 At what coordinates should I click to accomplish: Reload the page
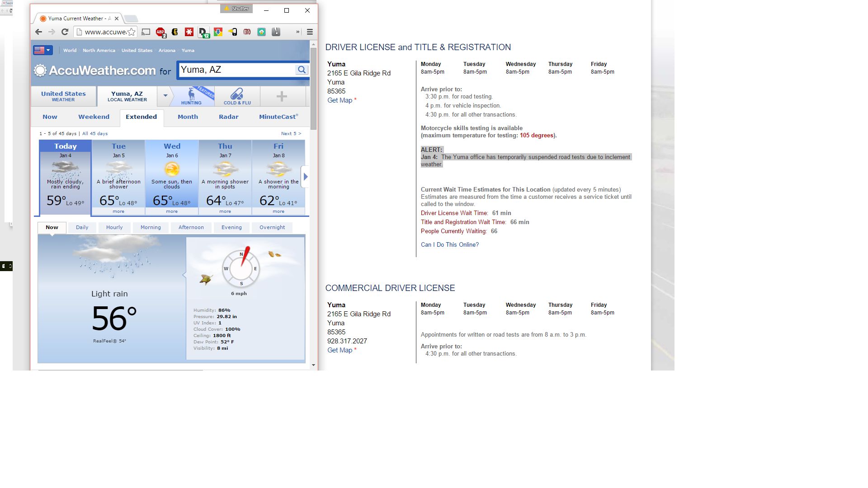pos(65,32)
